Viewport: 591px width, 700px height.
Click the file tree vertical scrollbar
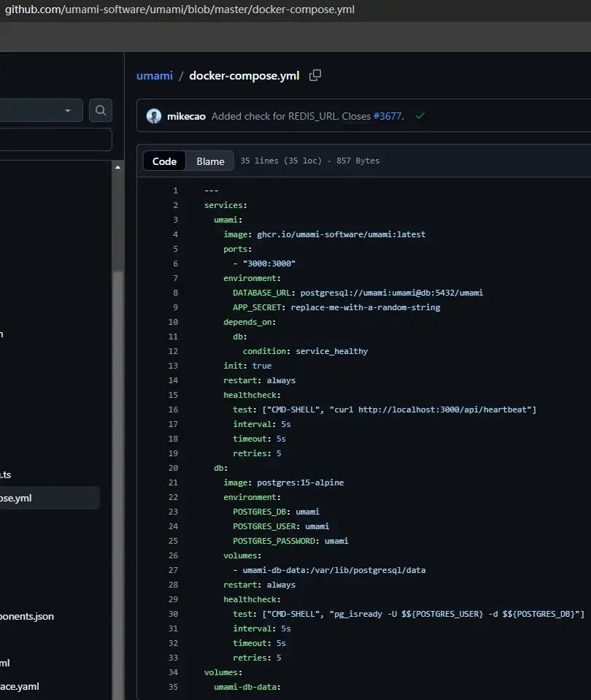click(117, 438)
